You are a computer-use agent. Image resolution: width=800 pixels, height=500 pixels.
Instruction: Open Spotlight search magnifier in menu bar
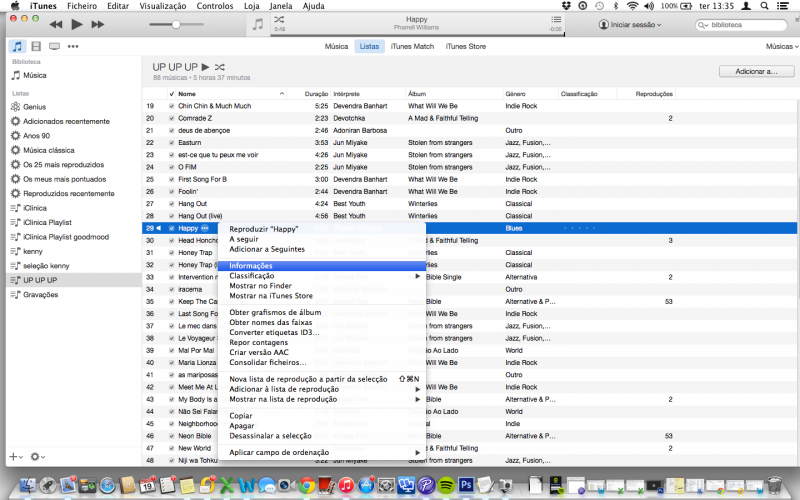point(764,6)
